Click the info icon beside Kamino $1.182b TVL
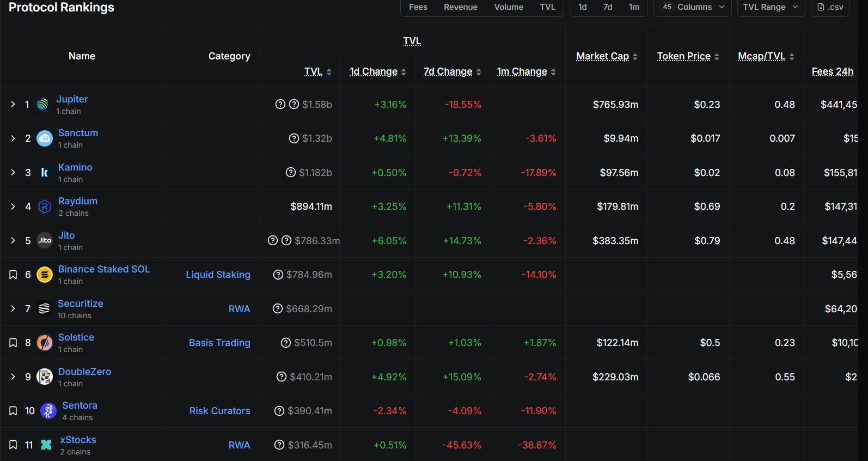This screenshot has height=461, width=868. tap(291, 172)
